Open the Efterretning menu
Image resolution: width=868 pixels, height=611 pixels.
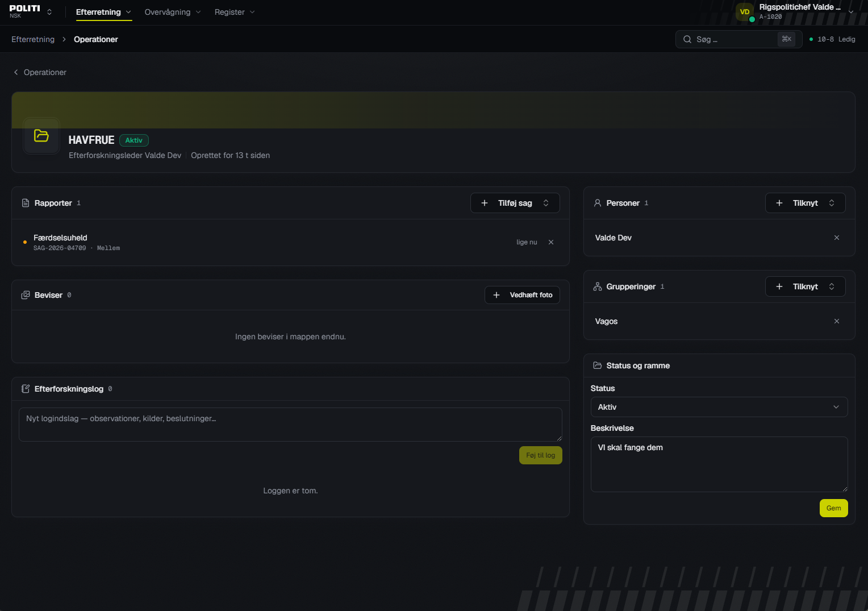103,12
